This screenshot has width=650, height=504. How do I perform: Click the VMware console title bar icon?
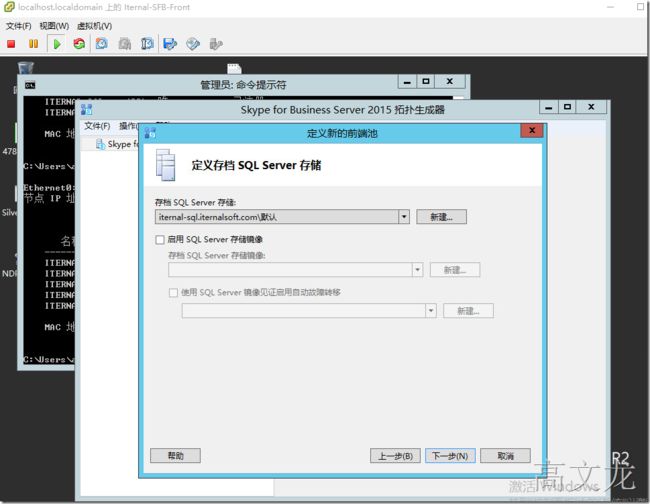tap(9, 7)
